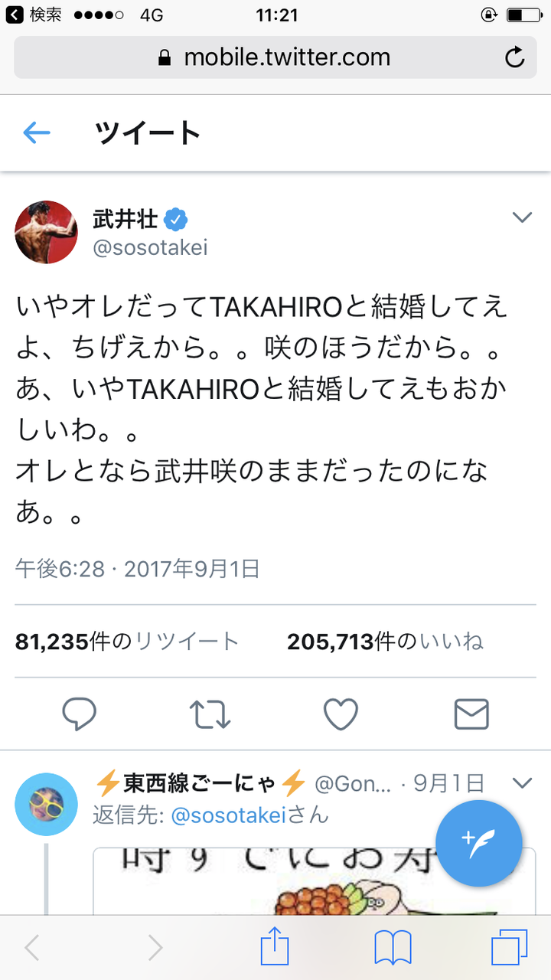551x980 pixels.
Task: View the 205,713件のいいね list
Action: click(x=385, y=642)
